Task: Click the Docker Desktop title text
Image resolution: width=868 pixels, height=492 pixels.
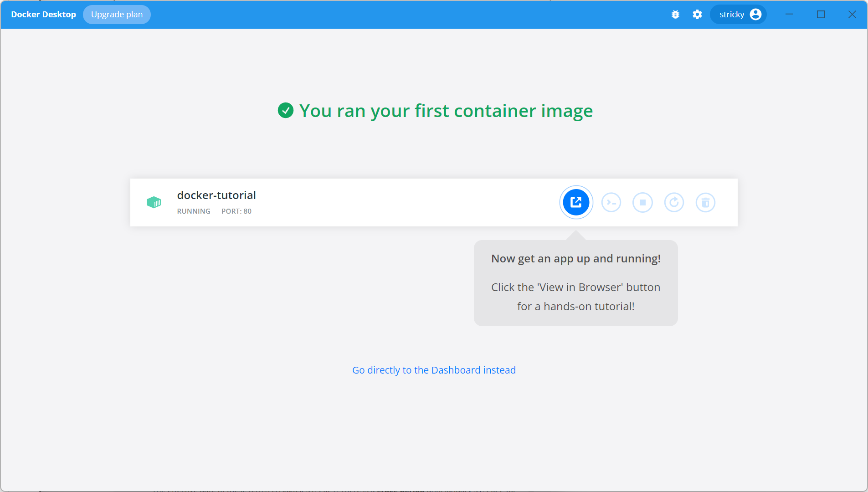Action: [43, 15]
